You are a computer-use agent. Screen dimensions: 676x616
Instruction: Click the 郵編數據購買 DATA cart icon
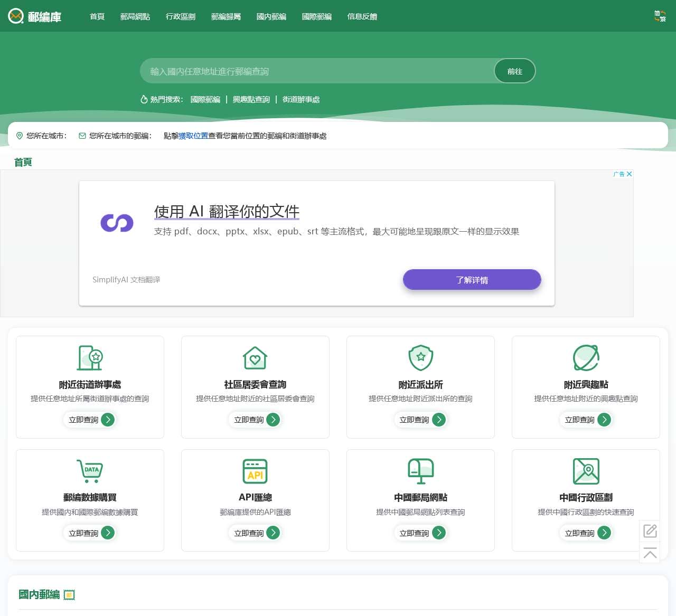[x=90, y=471]
